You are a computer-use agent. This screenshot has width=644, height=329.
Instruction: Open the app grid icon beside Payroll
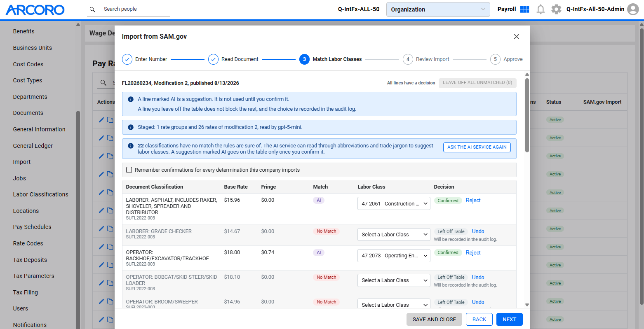click(x=524, y=9)
